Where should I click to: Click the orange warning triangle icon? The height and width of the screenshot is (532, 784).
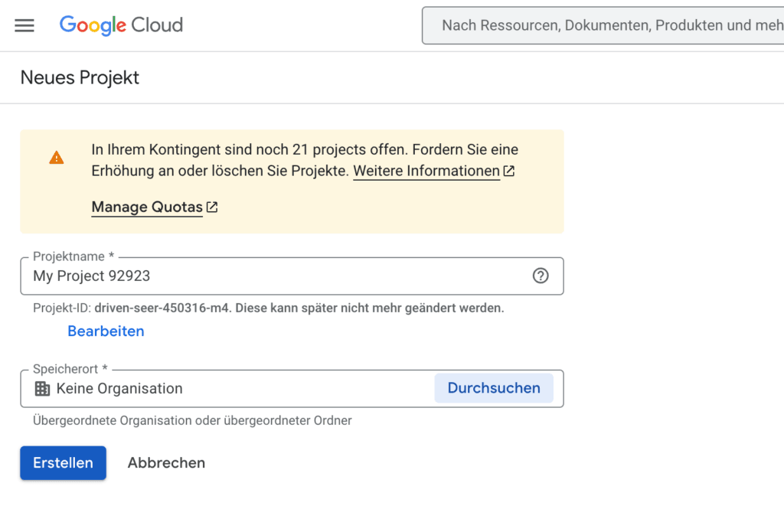tap(57, 158)
